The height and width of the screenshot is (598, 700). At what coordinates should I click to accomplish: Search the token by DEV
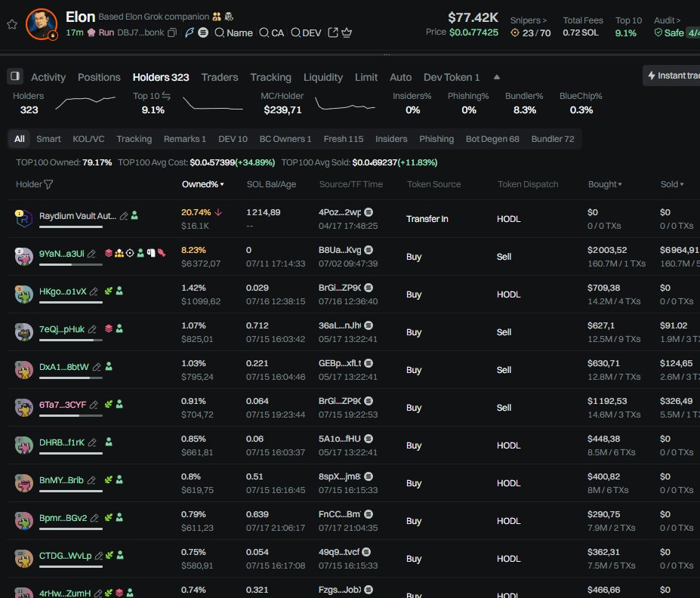point(306,32)
